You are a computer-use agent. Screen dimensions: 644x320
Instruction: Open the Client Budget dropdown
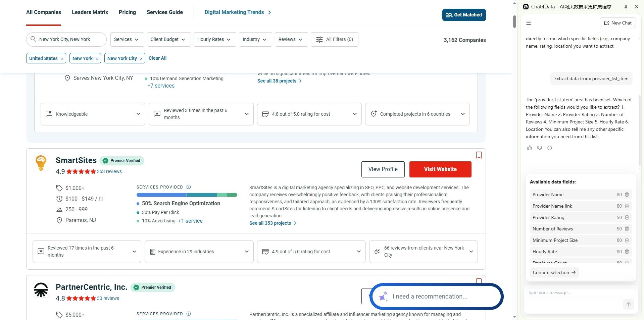point(168,39)
